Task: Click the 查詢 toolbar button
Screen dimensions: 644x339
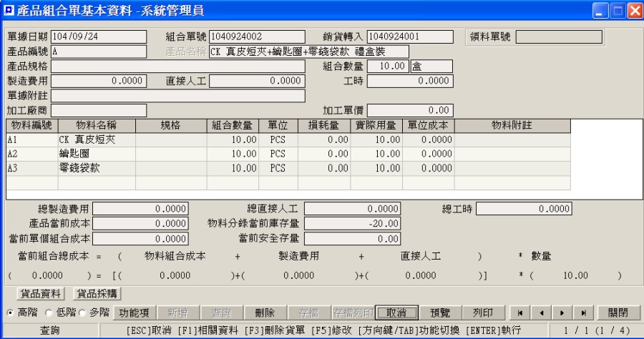Action: [x=221, y=313]
